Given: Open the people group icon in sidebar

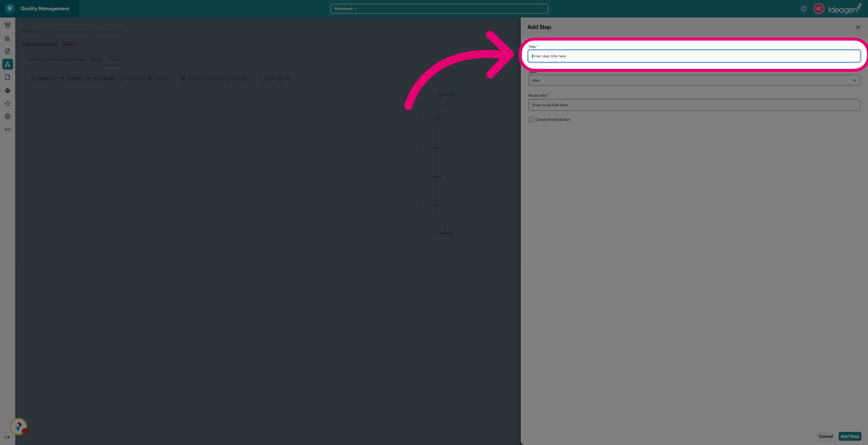Looking at the screenshot, I should (8, 90).
